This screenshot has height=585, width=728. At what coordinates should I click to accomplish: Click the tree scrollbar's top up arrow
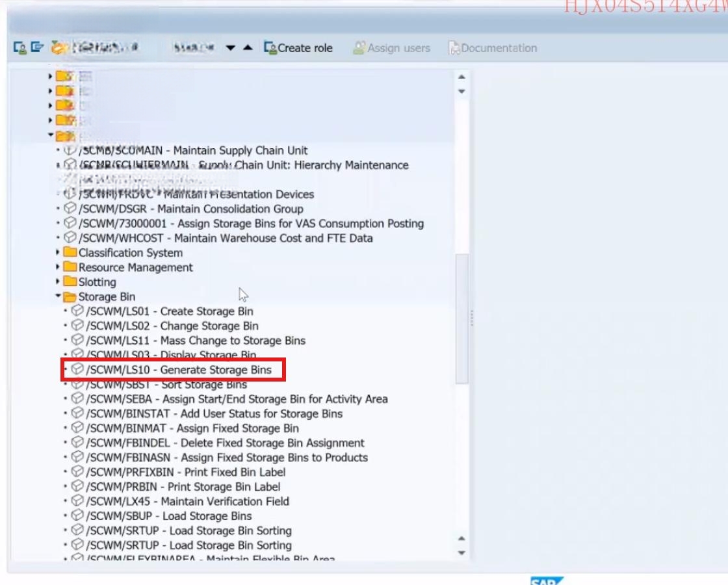(x=461, y=77)
